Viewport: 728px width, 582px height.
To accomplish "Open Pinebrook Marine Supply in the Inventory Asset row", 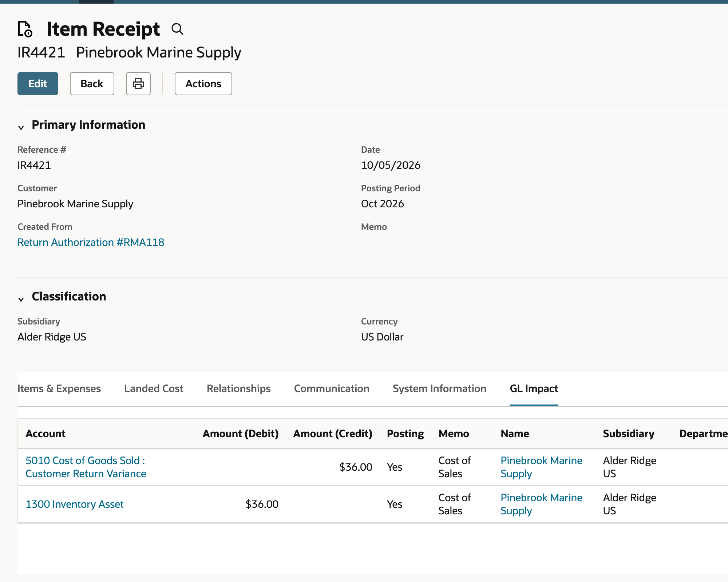I will pyautogui.click(x=541, y=504).
